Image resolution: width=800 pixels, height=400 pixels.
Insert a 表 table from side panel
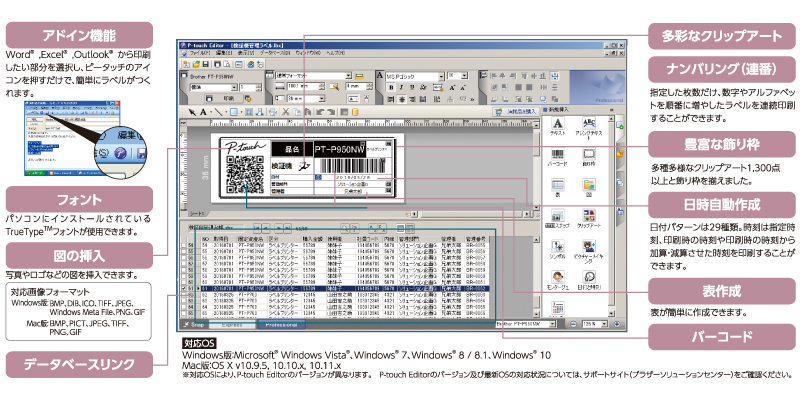point(559,188)
